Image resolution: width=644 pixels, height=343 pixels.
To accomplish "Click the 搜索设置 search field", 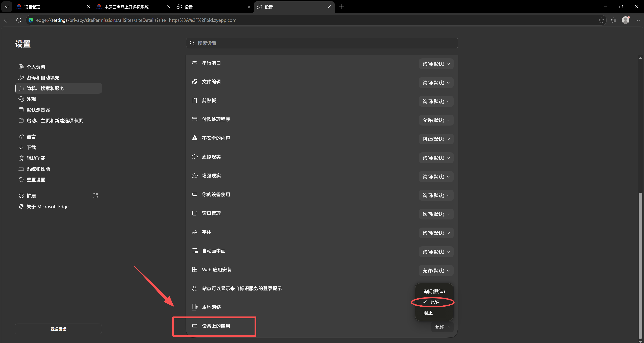I will point(322,43).
